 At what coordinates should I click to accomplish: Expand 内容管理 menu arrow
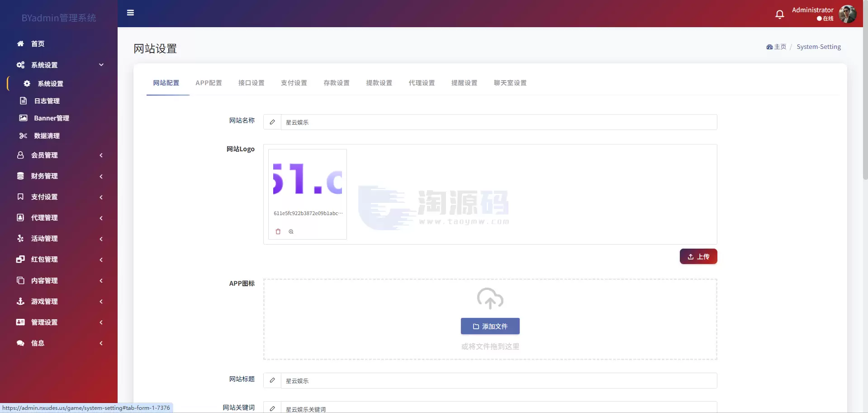point(101,281)
